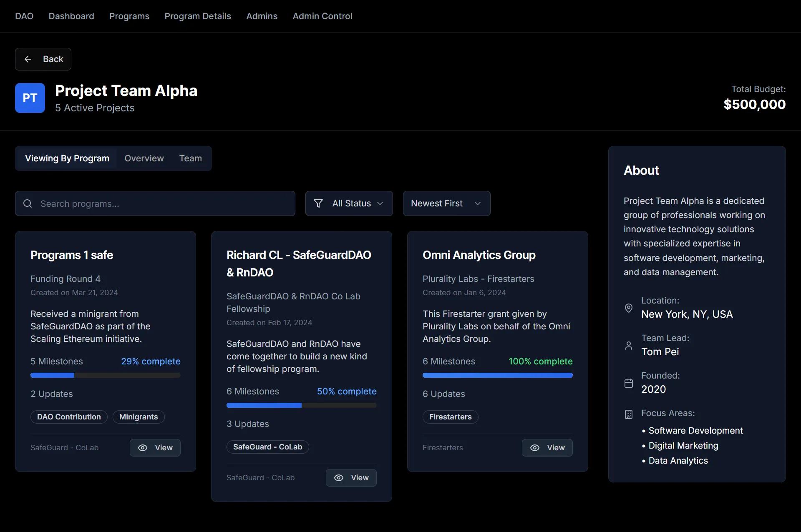Click the Team Lead person icon
This screenshot has height=532, width=801.
[629, 346]
